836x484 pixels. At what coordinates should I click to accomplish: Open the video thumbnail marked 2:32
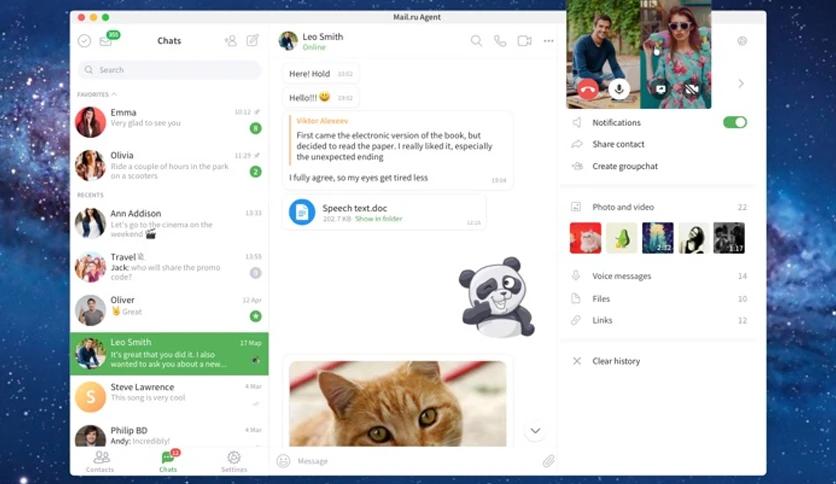(657, 238)
